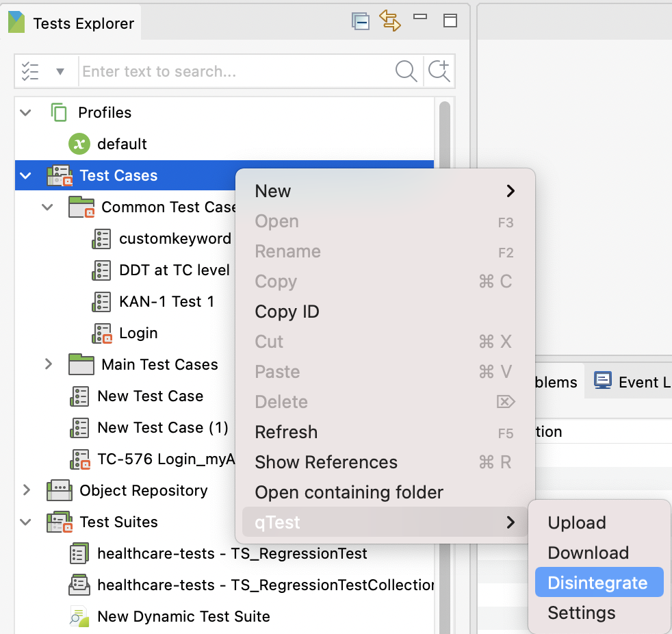The width and height of the screenshot is (672, 634).
Task: Select Copy ID from the context menu
Action: coord(287,312)
